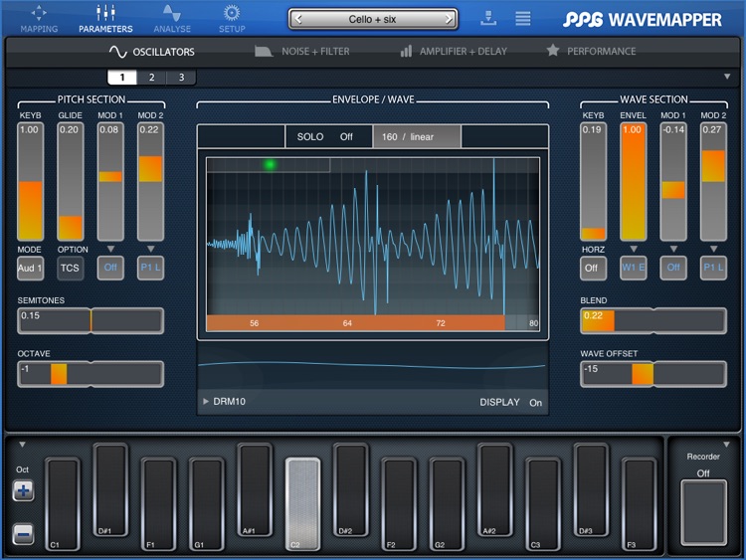
Task: Open wave MOD 1 source dropdown arrow
Action: pyautogui.click(x=673, y=249)
